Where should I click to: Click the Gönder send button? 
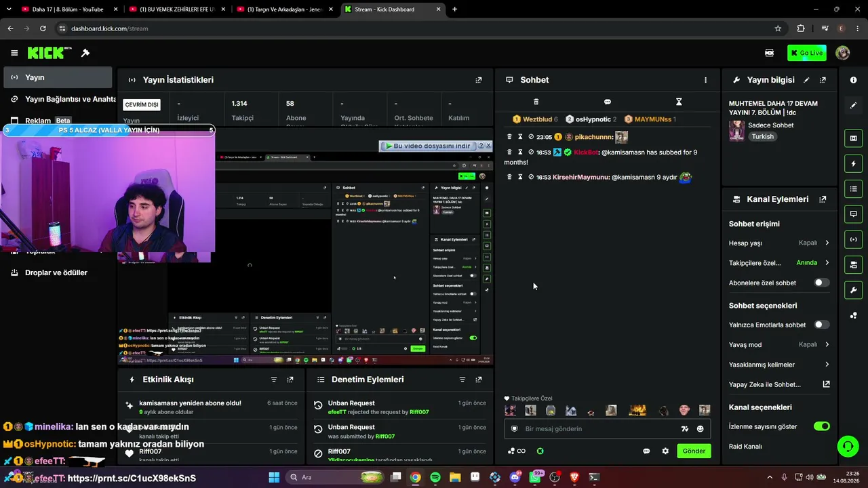click(x=694, y=451)
